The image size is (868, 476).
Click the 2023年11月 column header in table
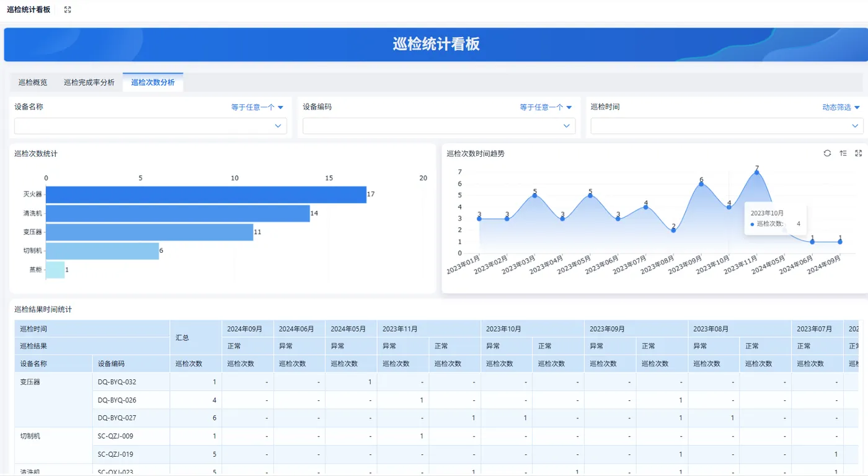tap(428, 328)
